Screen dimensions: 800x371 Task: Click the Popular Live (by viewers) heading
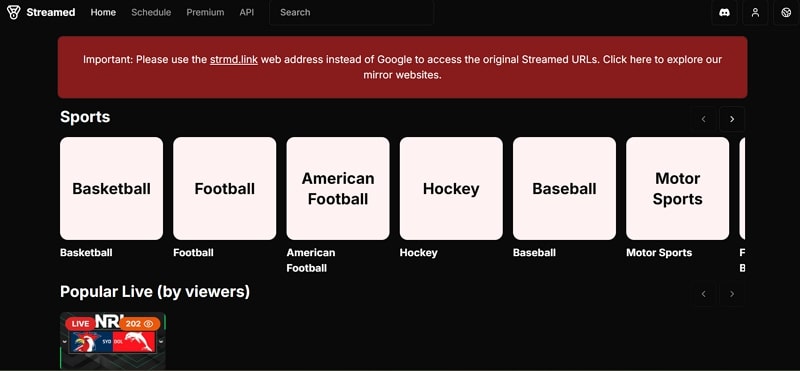pyautogui.click(x=155, y=292)
